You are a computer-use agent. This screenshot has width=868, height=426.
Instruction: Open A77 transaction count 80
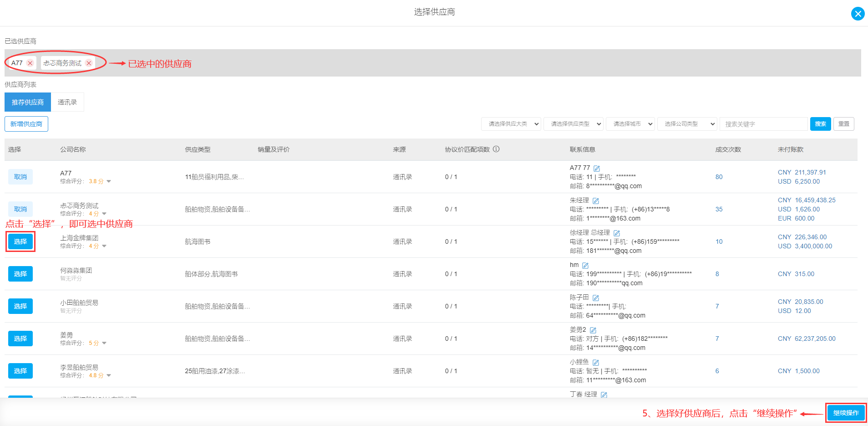pos(719,177)
